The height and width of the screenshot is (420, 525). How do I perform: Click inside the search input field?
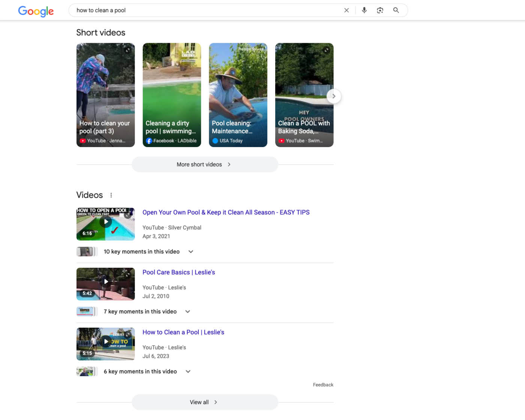[187, 10]
